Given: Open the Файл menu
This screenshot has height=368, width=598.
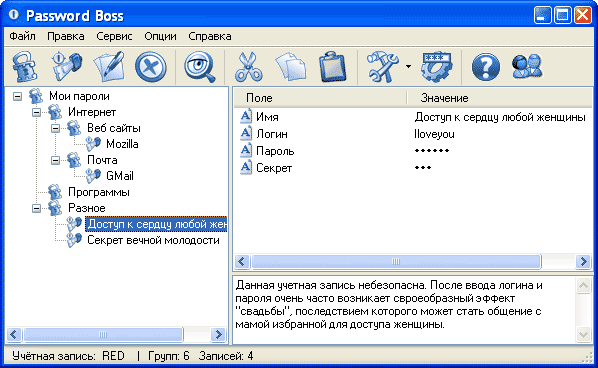Looking at the screenshot, I should (23, 36).
